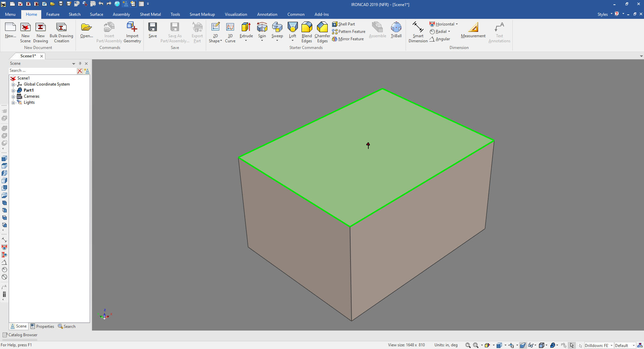Select the Spin feature tool
This screenshot has height=349, width=644.
[262, 28]
